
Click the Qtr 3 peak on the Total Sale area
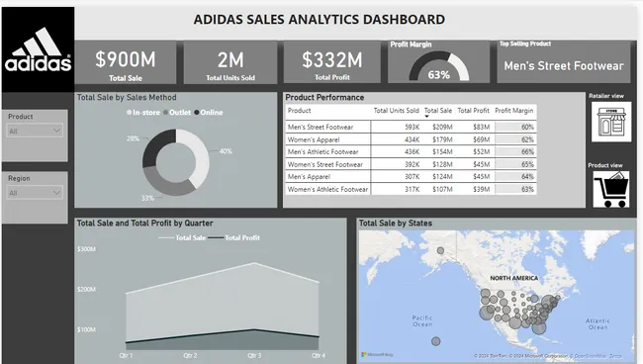[x=254, y=263]
